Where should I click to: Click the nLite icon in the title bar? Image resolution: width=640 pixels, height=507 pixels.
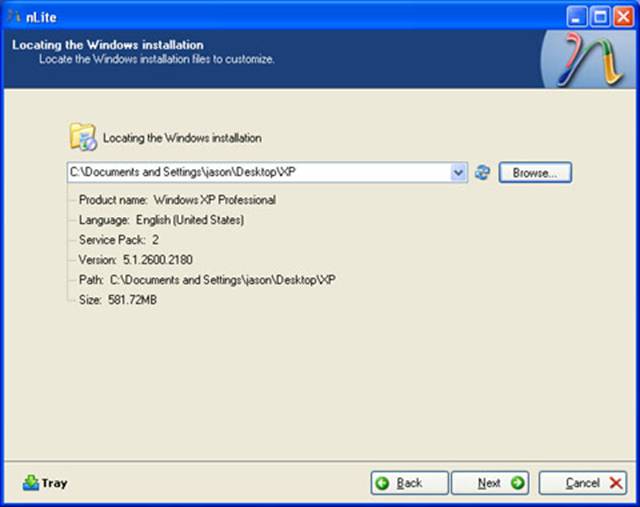point(13,15)
